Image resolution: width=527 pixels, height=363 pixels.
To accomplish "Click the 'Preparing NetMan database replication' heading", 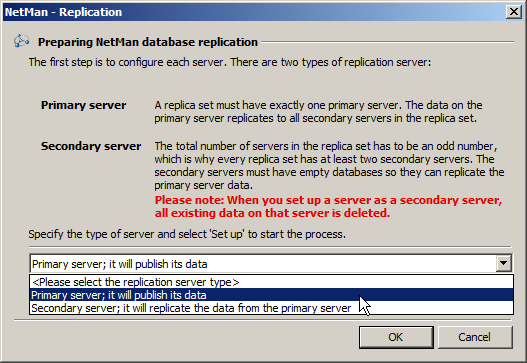I will click(x=148, y=42).
